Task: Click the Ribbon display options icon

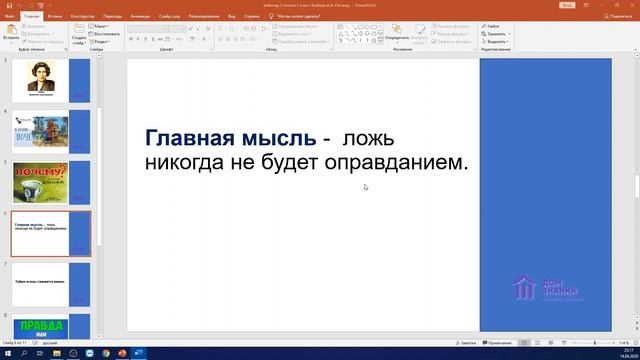Action: (x=586, y=5)
